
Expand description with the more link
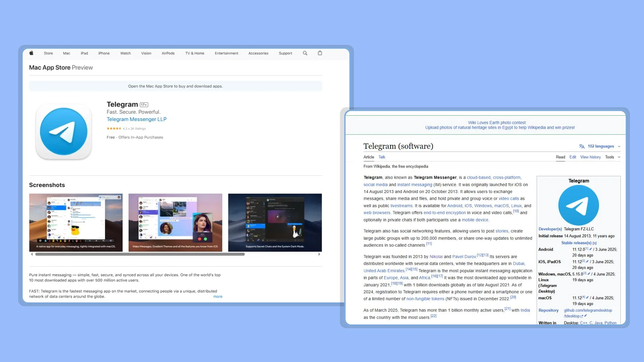pos(218,297)
